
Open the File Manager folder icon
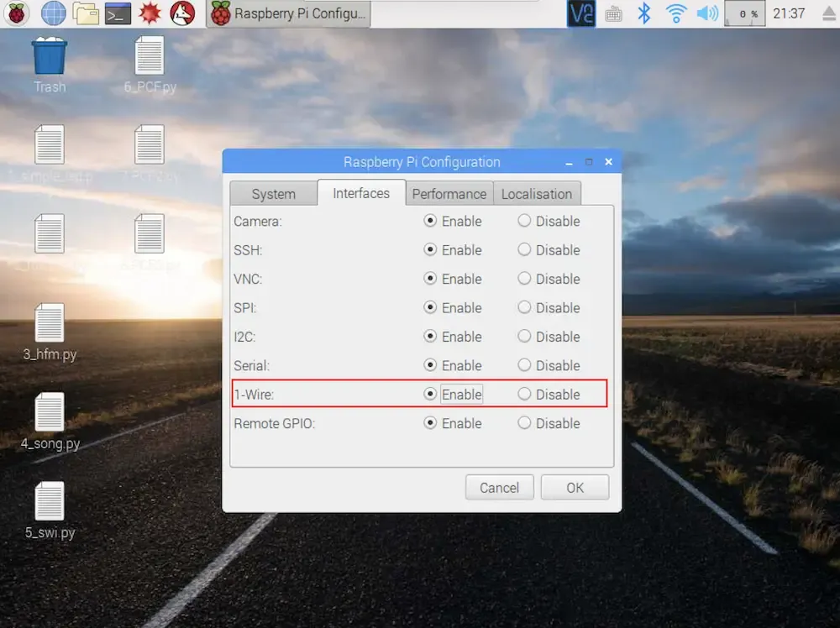click(x=86, y=13)
